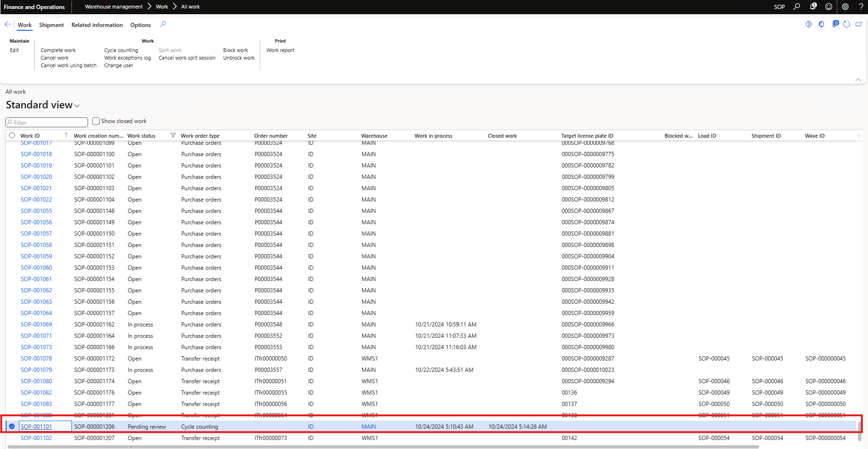Collapse the ribbon with the chevron
Viewport: 868px width, 449px height.
coord(858,80)
